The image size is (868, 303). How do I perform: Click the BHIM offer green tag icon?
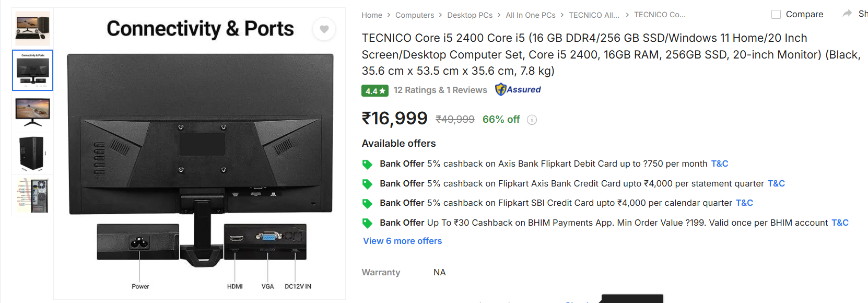tap(368, 224)
